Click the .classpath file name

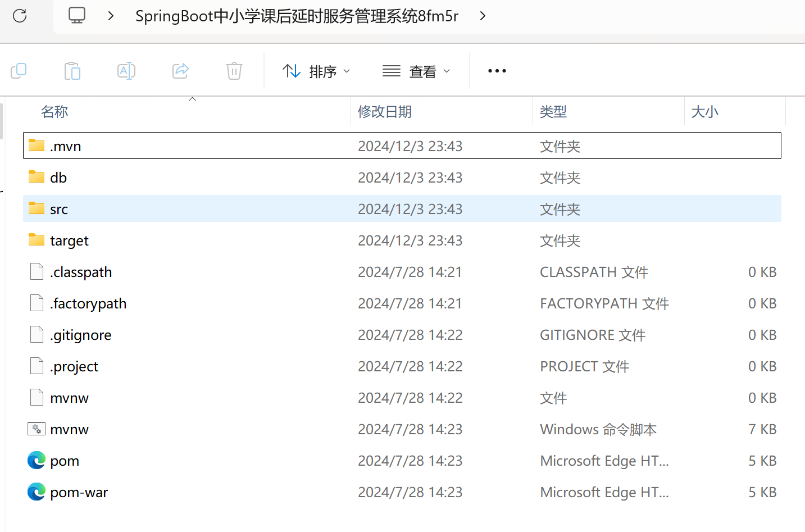coord(81,272)
